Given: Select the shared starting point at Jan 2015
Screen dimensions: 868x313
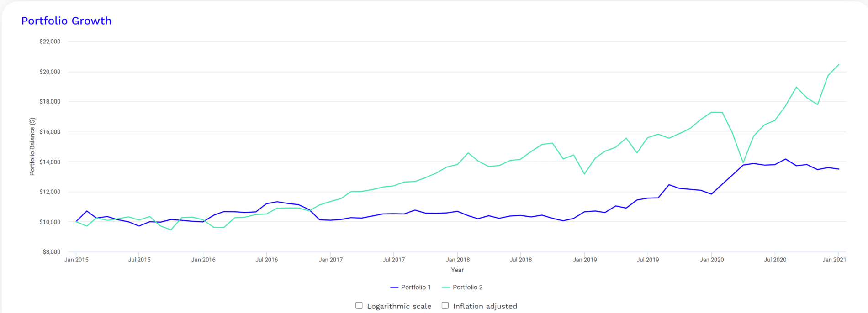Looking at the screenshot, I should [76, 221].
